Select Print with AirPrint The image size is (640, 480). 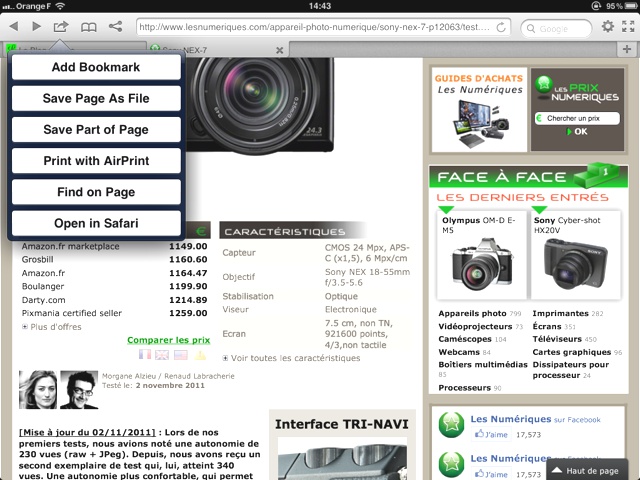(96, 160)
